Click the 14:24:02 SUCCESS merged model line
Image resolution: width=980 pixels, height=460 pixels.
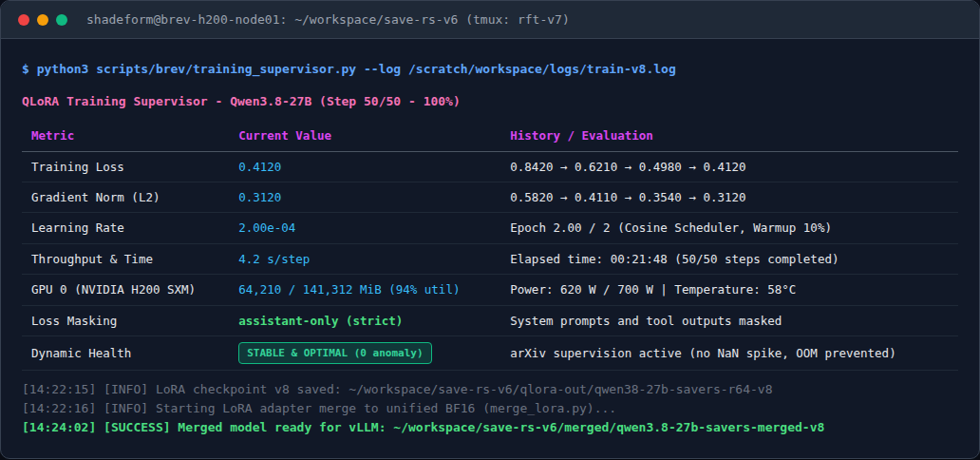click(x=424, y=428)
